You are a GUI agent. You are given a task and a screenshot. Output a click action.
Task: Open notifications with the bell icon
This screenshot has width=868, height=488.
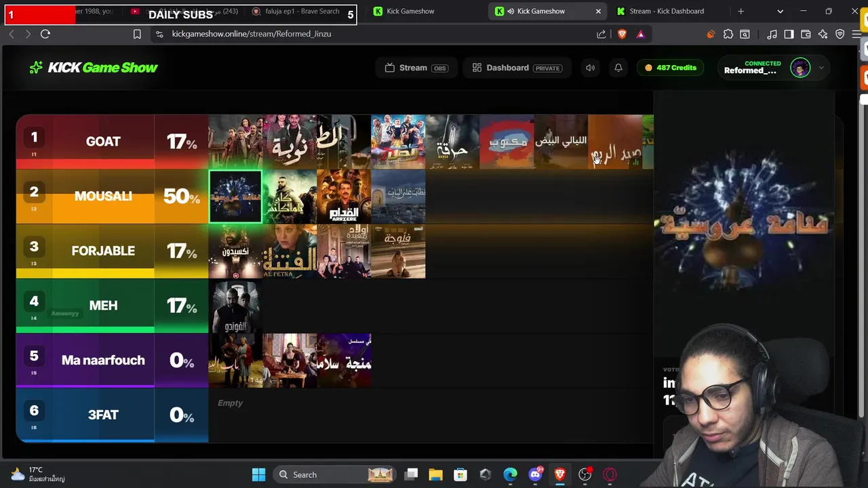pos(618,68)
